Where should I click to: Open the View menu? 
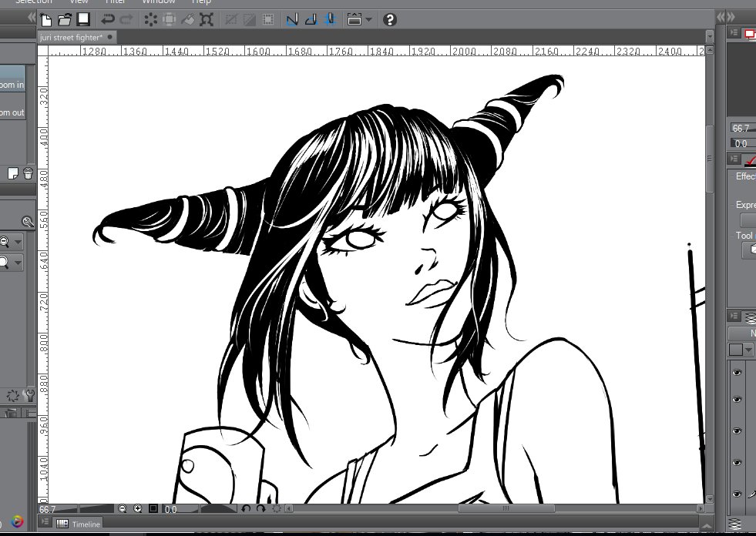click(x=79, y=2)
